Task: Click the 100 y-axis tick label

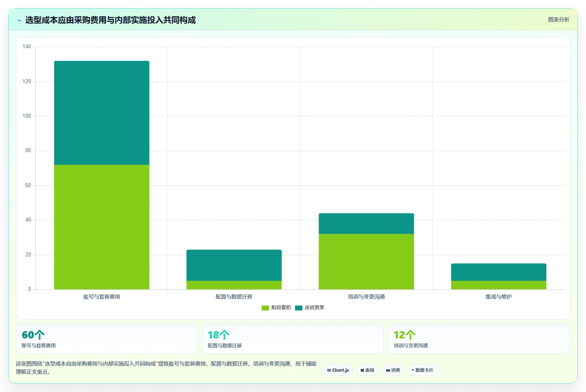Action: [27, 116]
